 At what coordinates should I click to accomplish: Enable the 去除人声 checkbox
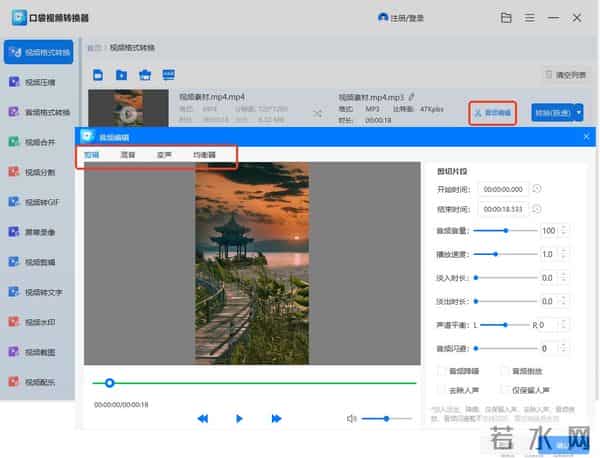pyautogui.click(x=442, y=390)
